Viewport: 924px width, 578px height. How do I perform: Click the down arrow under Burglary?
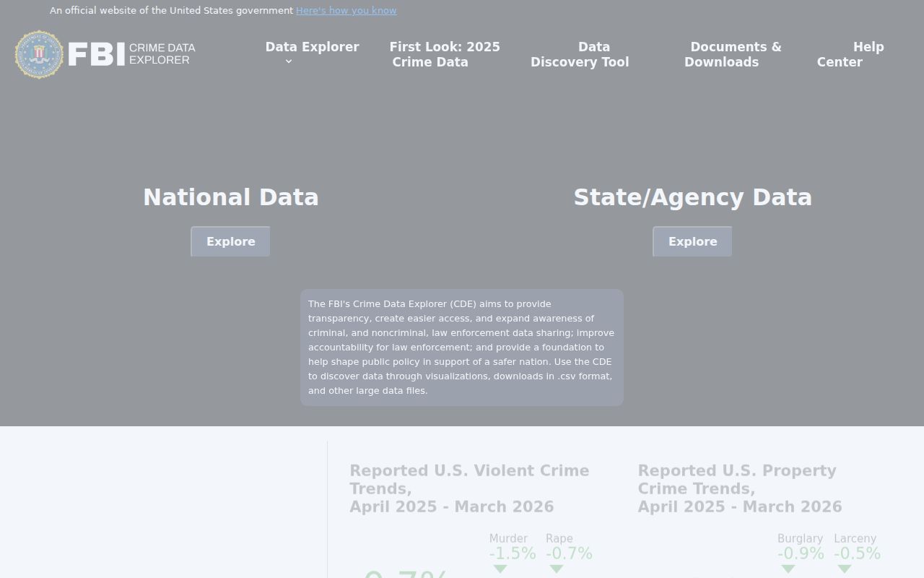pyautogui.click(x=788, y=569)
